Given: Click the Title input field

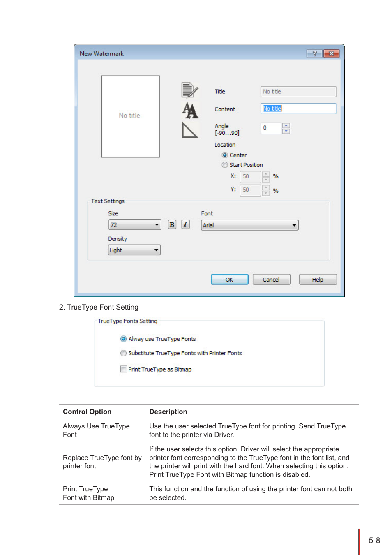Looking at the screenshot, I should pyautogui.click(x=298, y=92).
